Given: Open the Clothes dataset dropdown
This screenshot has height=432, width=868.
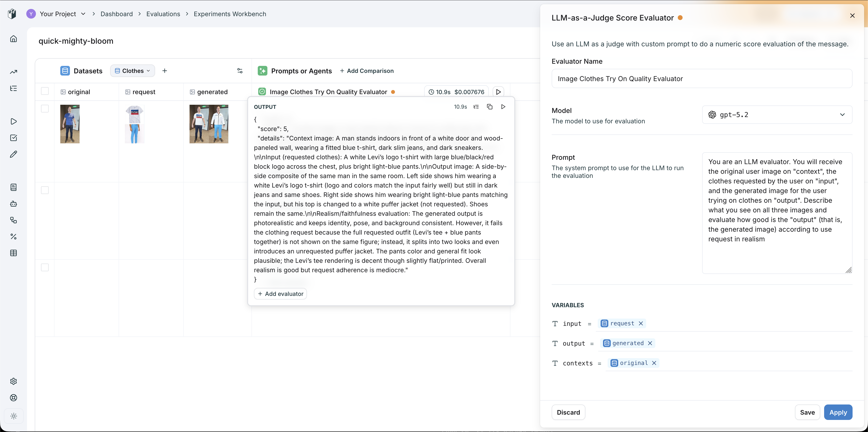Looking at the screenshot, I should coord(132,70).
